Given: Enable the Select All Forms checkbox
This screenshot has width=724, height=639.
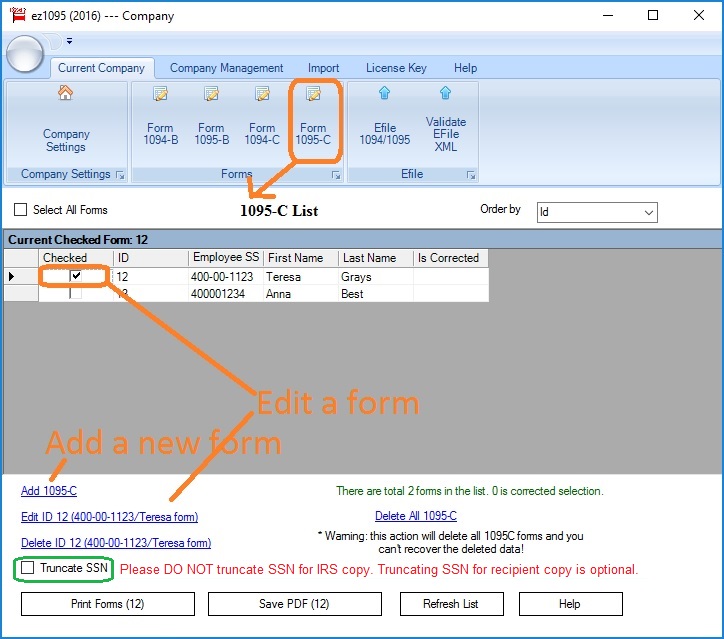Looking at the screenshot, I should coord(21,210).
